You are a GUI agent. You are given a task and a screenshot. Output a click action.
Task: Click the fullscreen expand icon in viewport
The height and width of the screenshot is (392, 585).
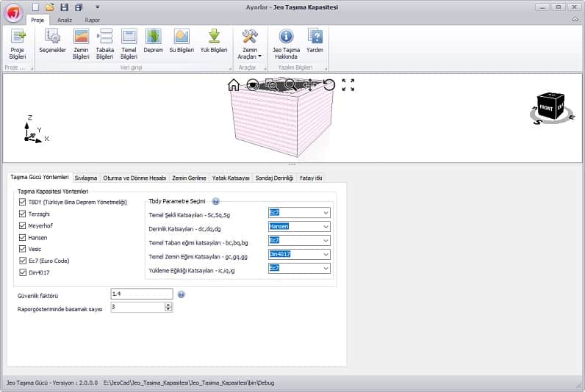pos(348,85)
